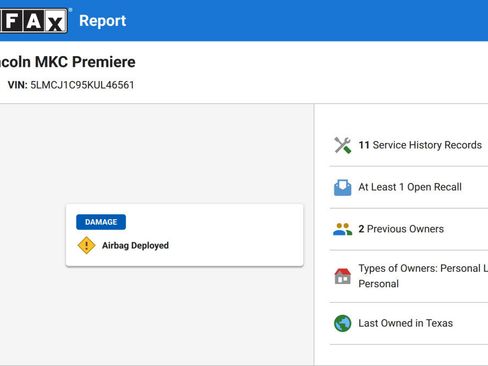Select the Last Owned in Texas entry
The width and height of the screenshot is (488, 366).
(x=409, y=323)
